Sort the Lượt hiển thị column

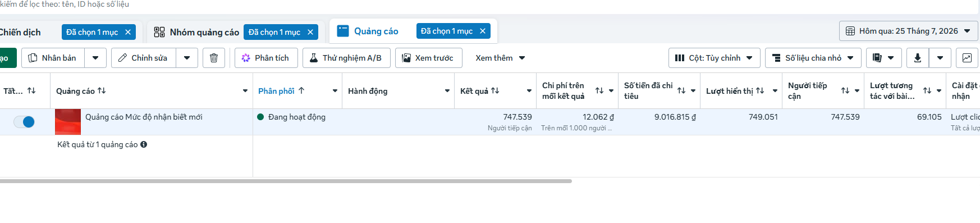tap(760, 90)
